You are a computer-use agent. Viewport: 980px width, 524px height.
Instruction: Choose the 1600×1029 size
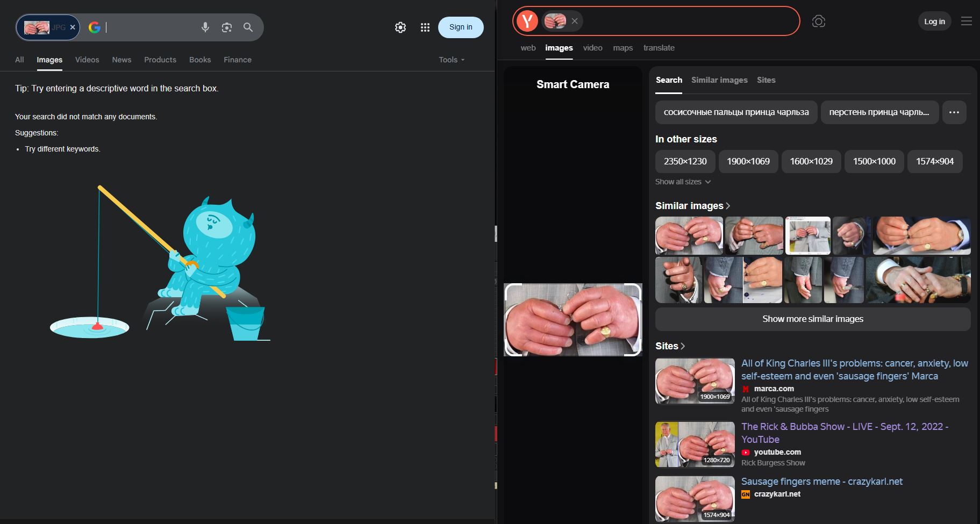(811, 161)
